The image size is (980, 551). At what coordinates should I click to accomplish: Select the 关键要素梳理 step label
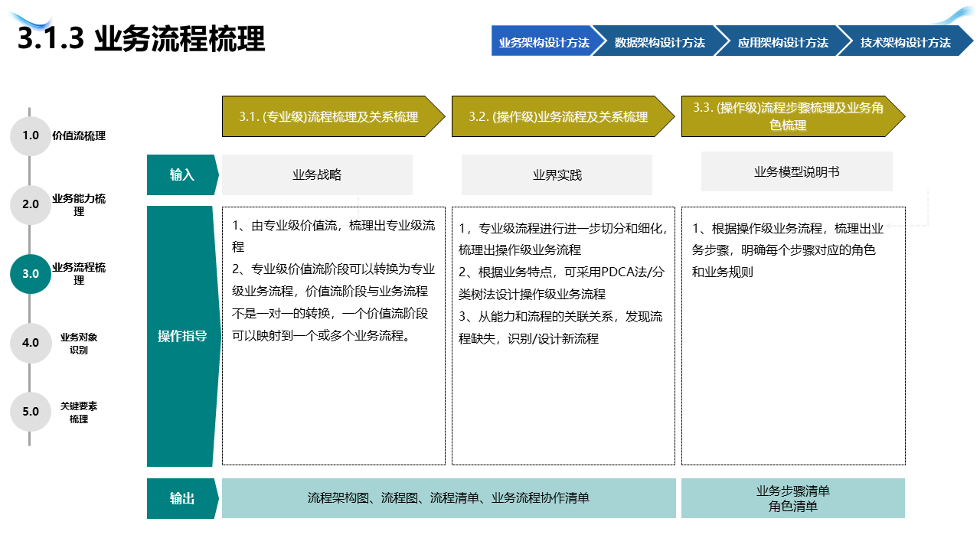[79, 412]
